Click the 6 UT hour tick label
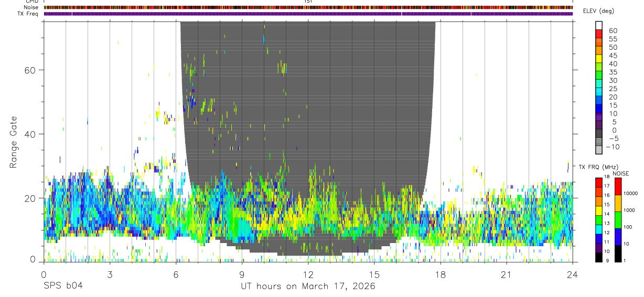Screen dimensions: 644x297 (176, 274)
